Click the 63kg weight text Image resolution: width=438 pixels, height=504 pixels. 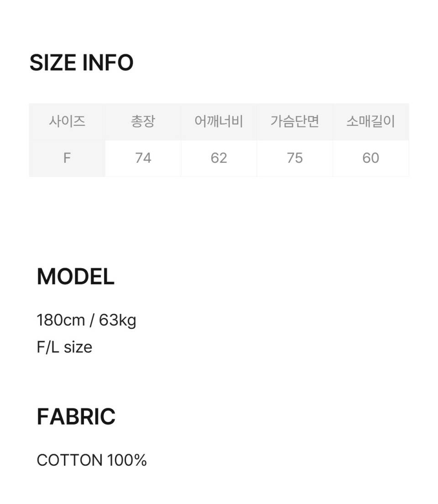pyautogui.click(x=118, y=321)
